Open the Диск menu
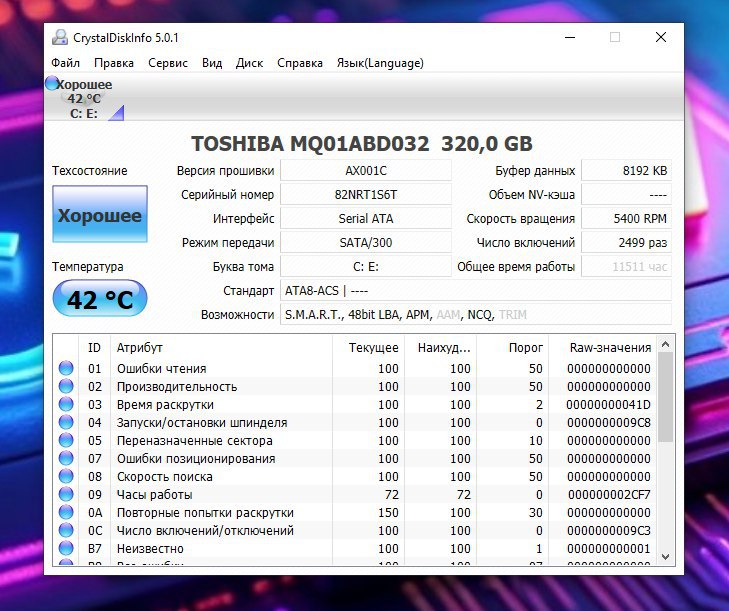This screenshot has height=611, width=729. pyautogui.click(x=249, y=63)
